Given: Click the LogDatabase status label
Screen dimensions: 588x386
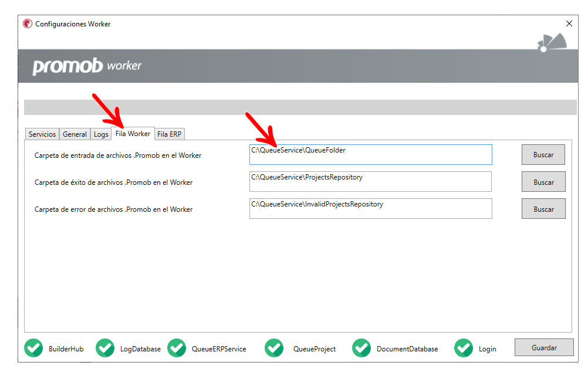Looking at the screenshot, I should click(x=140, y=349).
